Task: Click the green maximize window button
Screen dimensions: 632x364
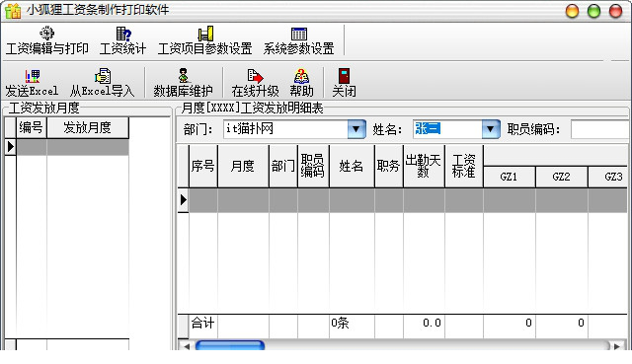Action: pos(593,11)
